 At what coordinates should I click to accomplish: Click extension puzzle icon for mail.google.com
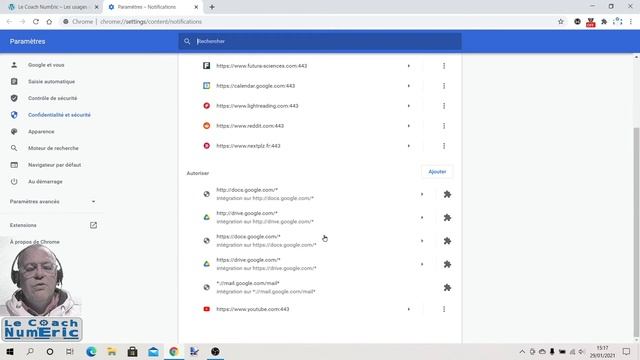[x=447, y=287]
